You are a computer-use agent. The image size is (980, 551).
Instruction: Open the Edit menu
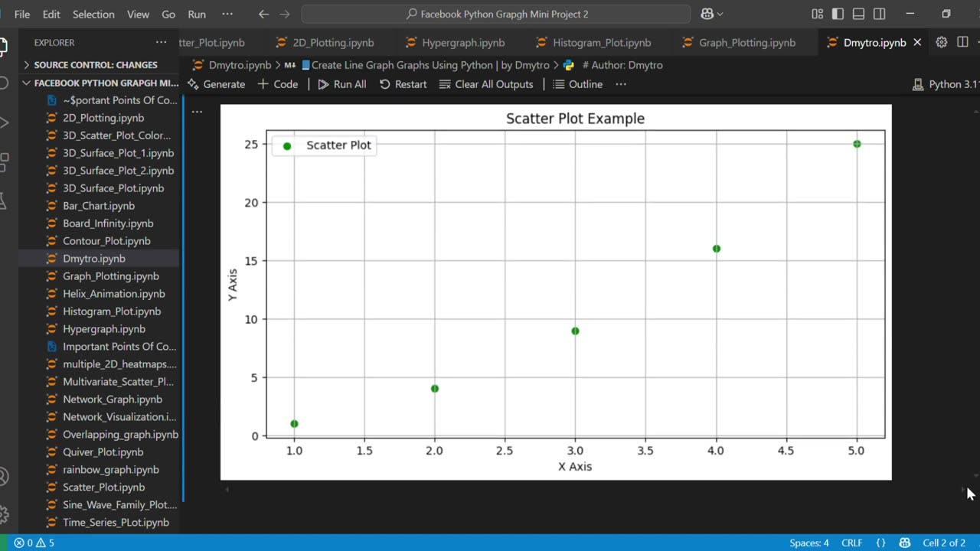51,14
